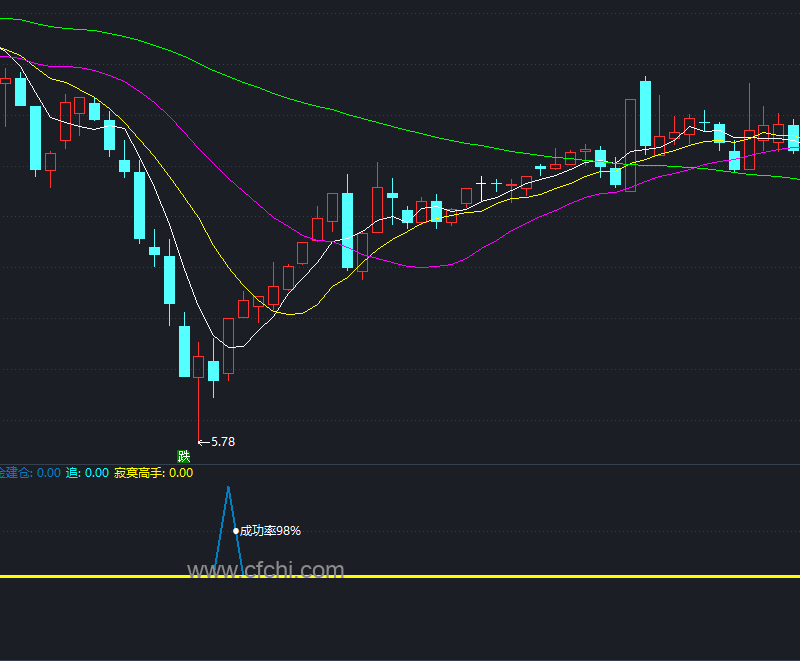Viewport: 800px width, 661px height.
Task: Click the 寂寞高手: 0.00 indicator value
Action: pyautogui.click(x=154, y=473)
